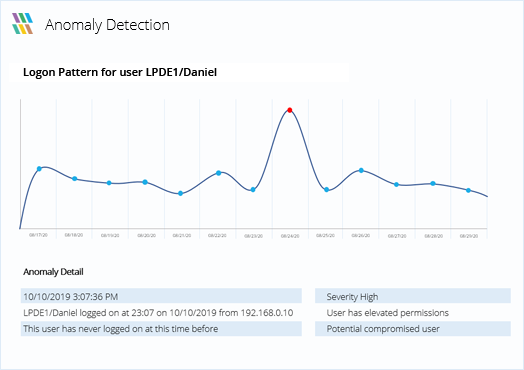Click the 08/29/20 axis date label
This screenshot has height=370, width=524.
469,236
